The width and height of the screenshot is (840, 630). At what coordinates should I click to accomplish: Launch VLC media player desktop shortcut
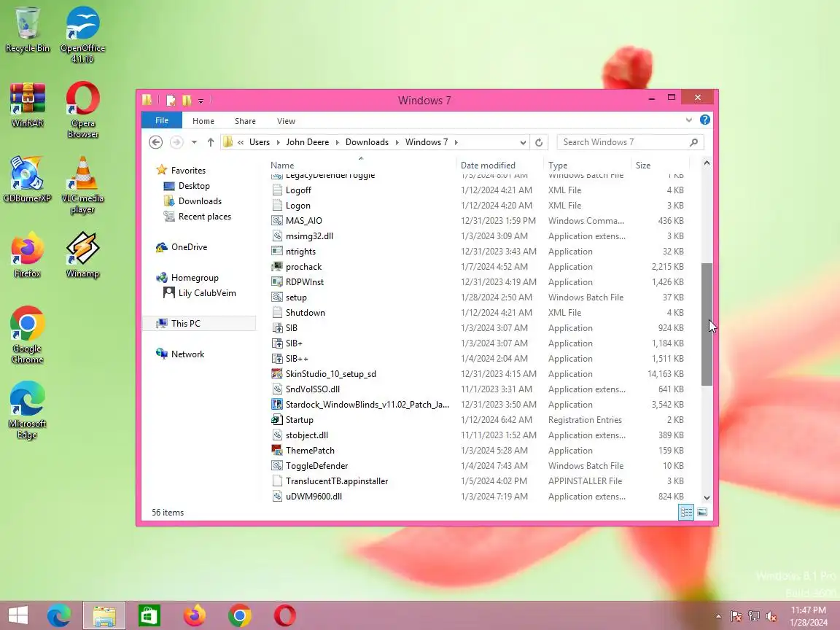(x=82, y=185)
